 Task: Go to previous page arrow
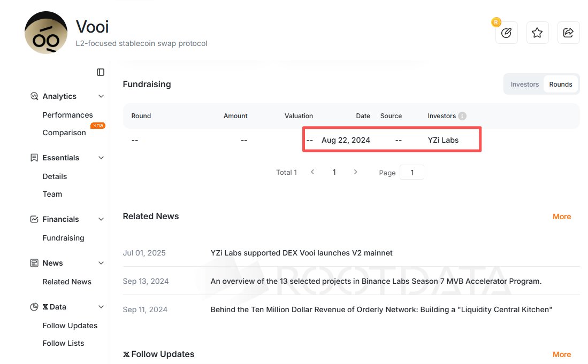tap(313, 172)
